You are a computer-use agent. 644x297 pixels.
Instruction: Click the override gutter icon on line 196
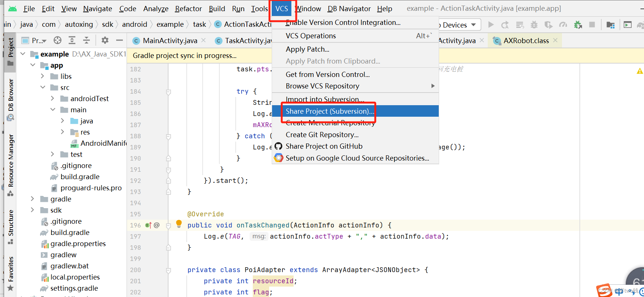click(x=148, y=225)
